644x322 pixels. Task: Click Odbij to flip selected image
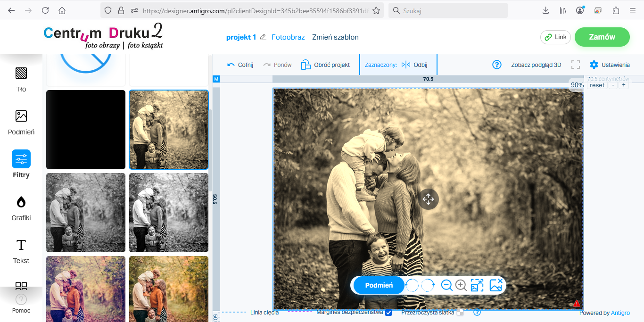(x=414, y=65)
